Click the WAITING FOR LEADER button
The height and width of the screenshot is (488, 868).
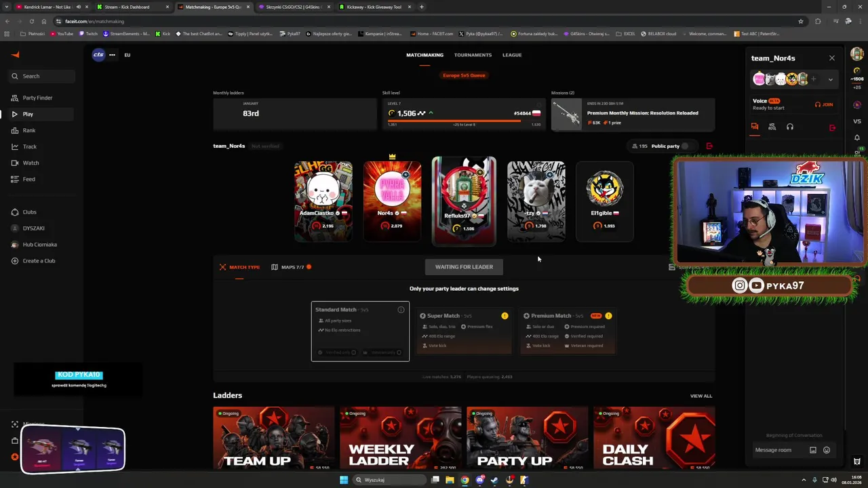point(464,267)
